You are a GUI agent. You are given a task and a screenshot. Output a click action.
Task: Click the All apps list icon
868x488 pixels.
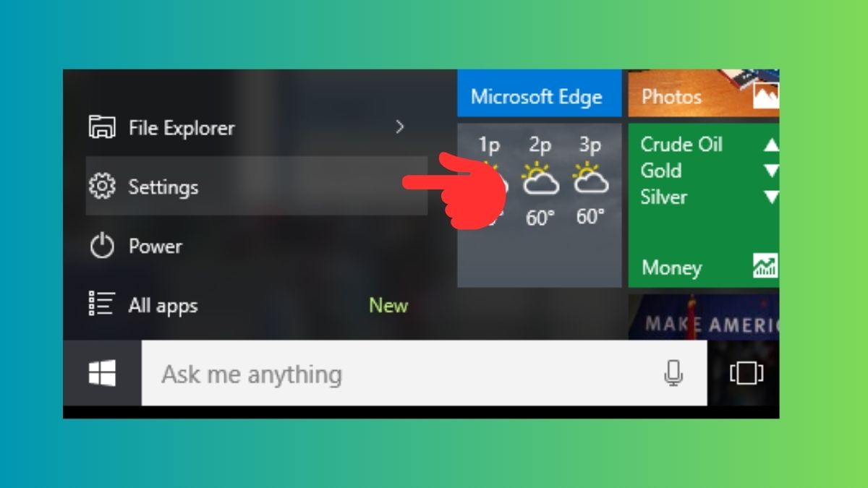click(102, 304)
